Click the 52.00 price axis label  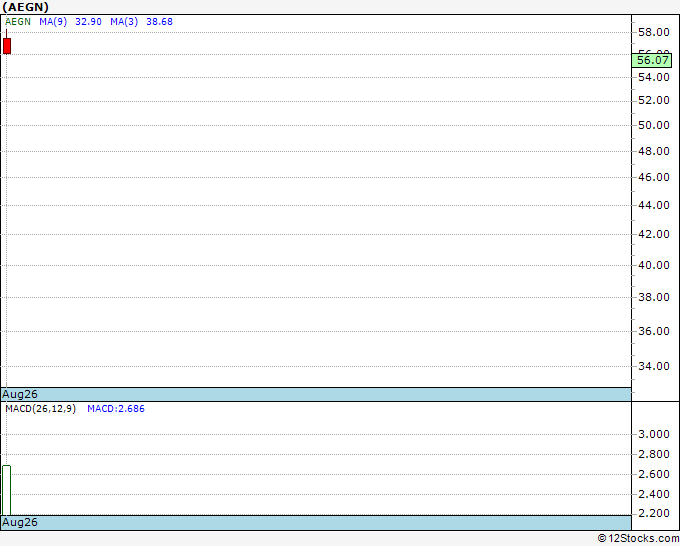(654, 100)
